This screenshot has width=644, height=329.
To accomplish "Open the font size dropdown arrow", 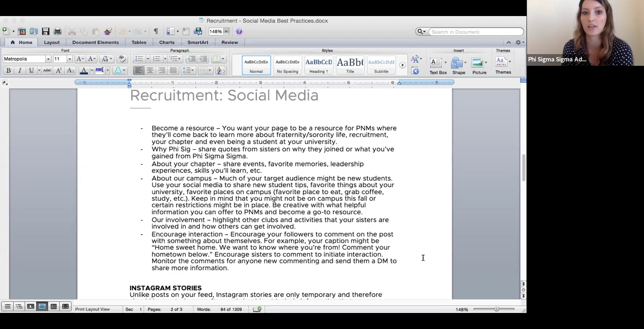I will [69, 59].
